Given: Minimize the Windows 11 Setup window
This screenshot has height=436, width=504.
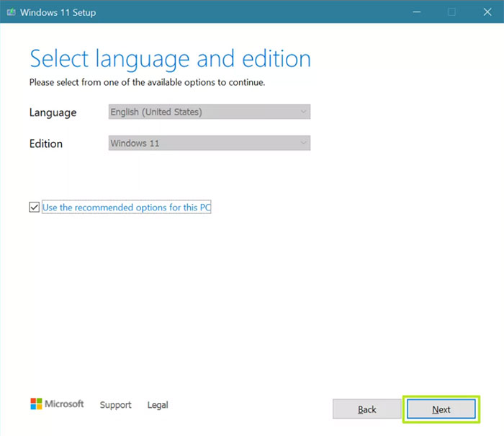Looking at the screenshot, I should pyautogui.click(x=418, y=12).
